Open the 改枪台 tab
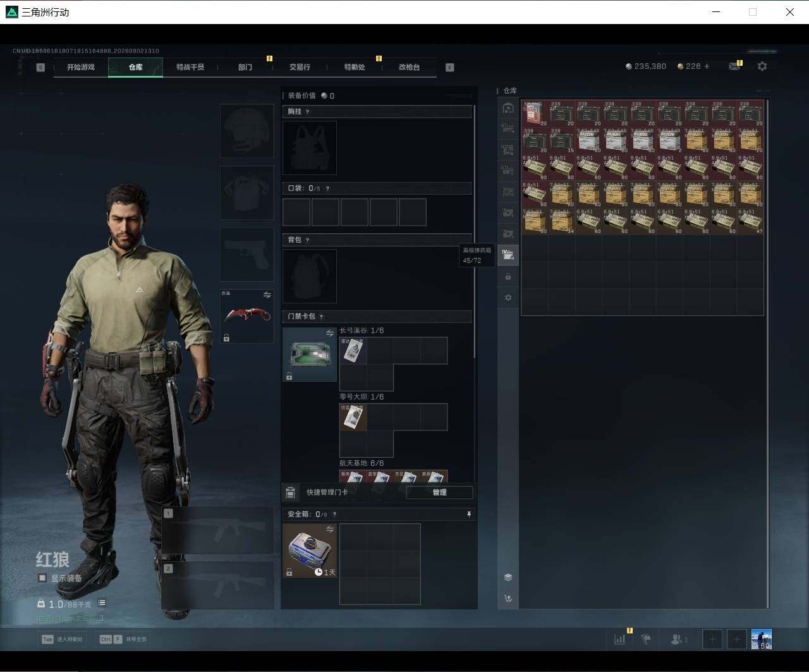Viewport: 809px width, 672px height. 410,67
